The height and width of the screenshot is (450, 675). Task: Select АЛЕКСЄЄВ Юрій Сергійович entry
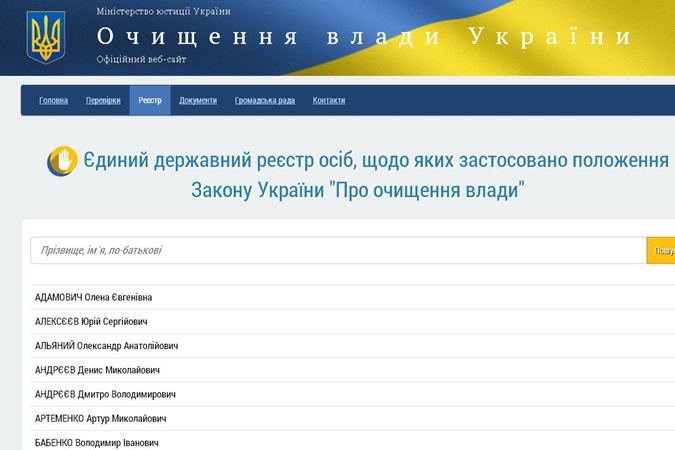(x=91, y=321)
